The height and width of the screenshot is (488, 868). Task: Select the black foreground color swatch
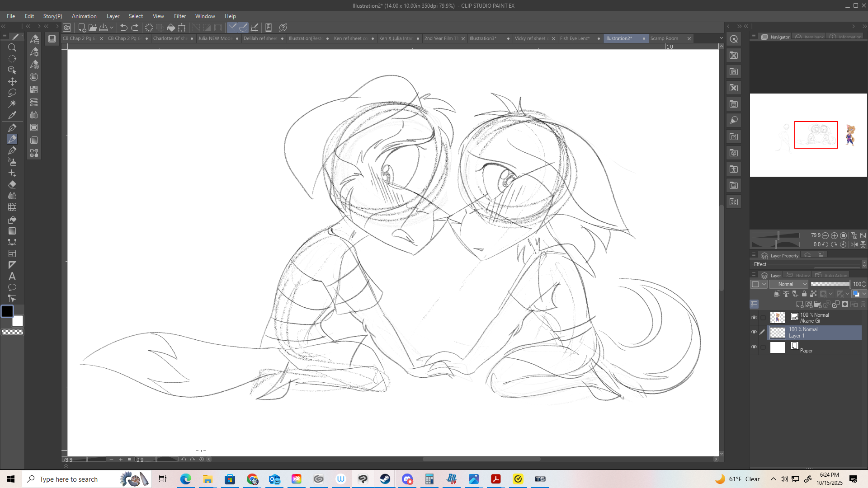coord(7,311)
